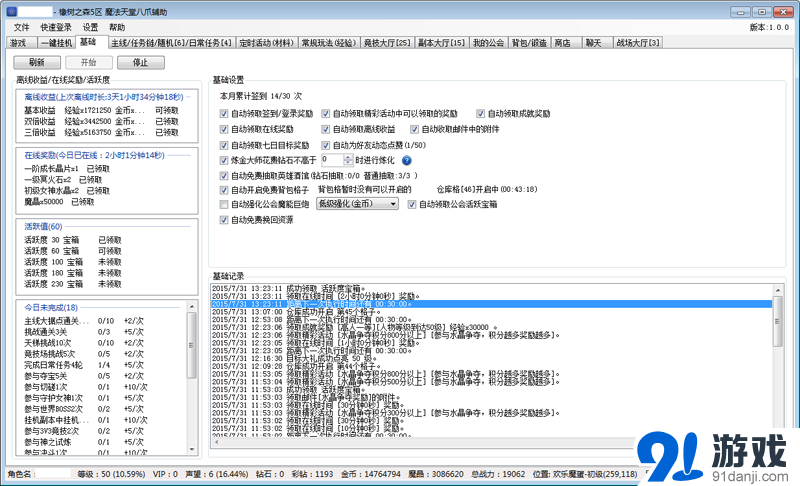This screenshot has height=486, width=800.
Task: Open the 低级强化(金币) dropdown
Action: (x=357, y=204)
